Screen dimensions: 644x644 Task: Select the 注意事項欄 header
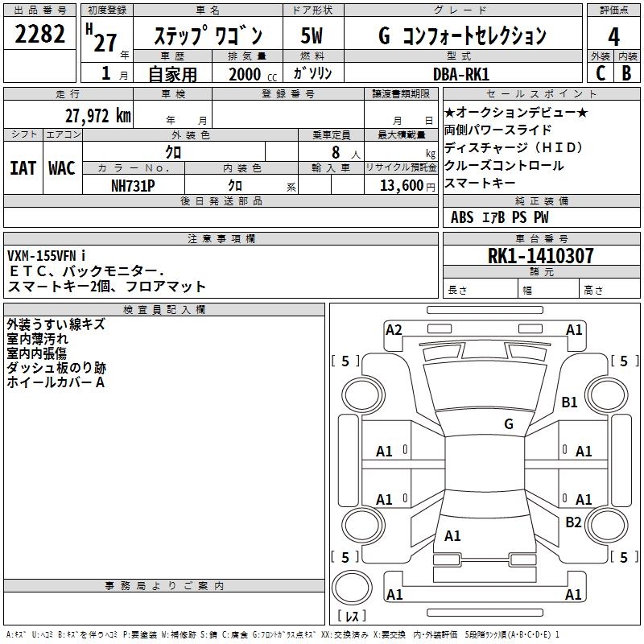pos(221,238)
